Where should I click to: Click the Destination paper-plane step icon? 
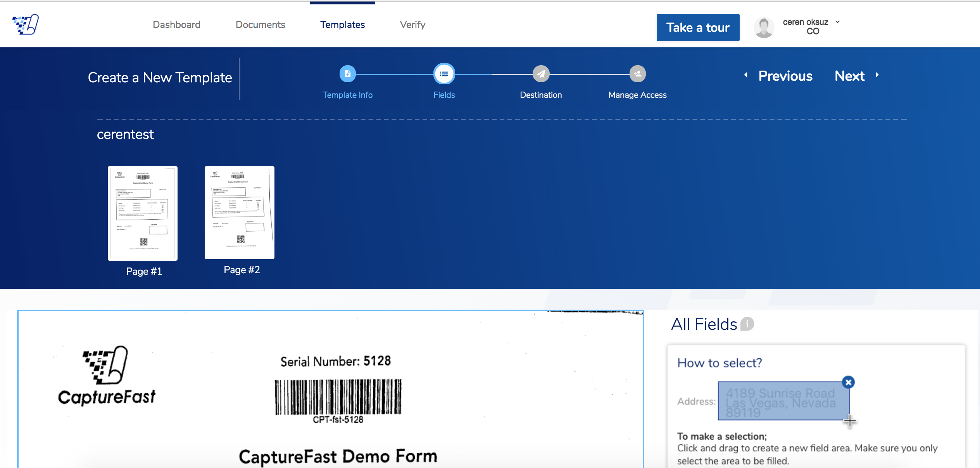point(541,74)
